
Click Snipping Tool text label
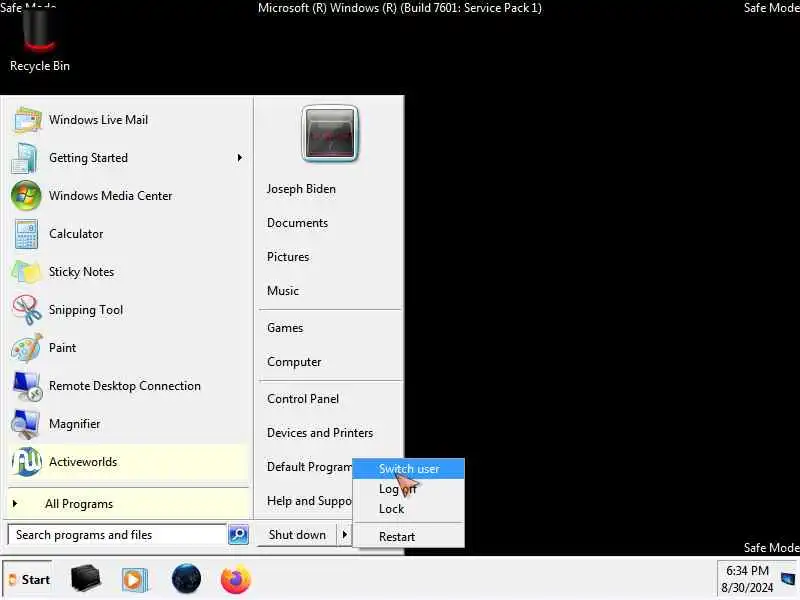[x=86, y=310]
